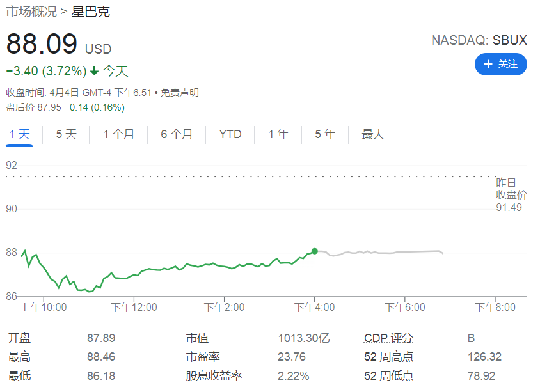
Task: Select the 1天 time range tab
Action: (19, 134)
